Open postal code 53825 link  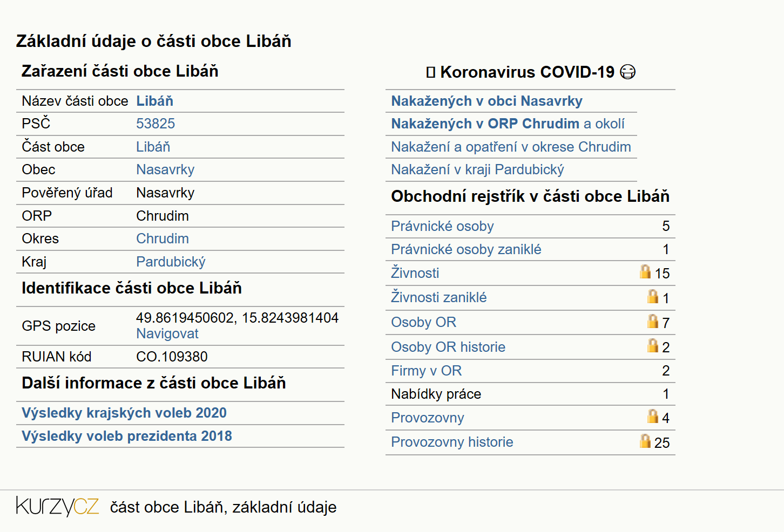(156, 124)
